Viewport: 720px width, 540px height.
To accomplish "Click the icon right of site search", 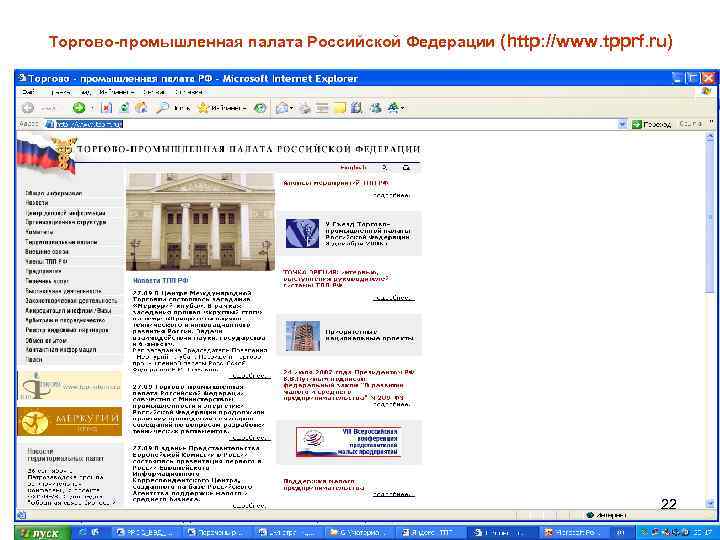I will 406,168.
